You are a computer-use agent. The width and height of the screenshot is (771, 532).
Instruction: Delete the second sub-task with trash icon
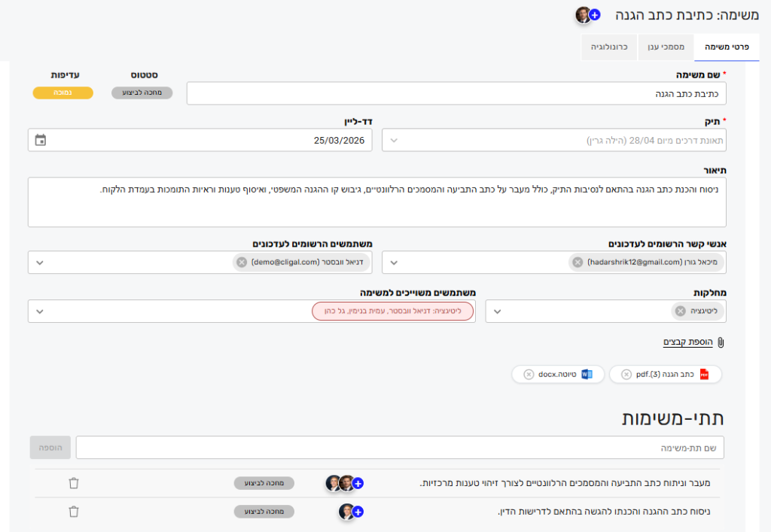pyautogui.click(x=73, y=512)
